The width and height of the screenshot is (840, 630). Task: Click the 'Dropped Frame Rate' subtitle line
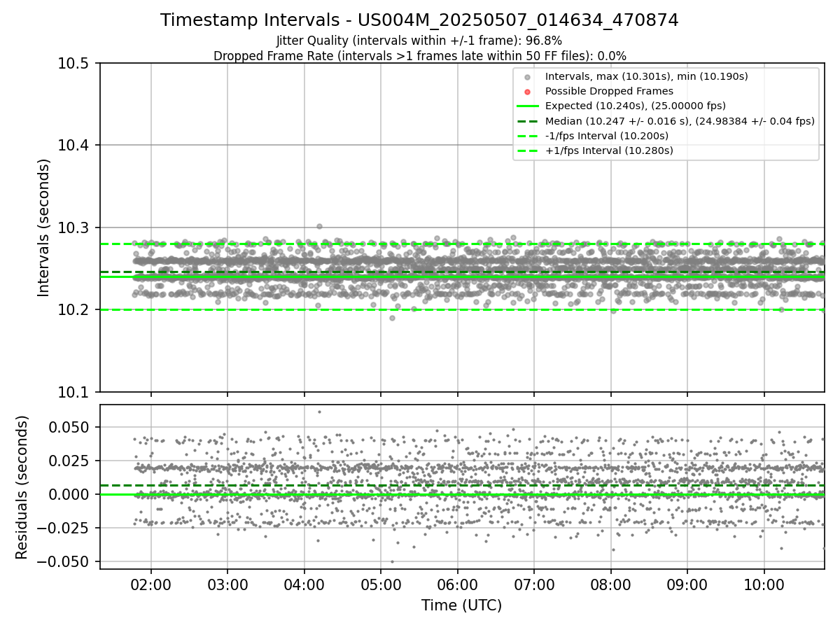click(x=419, y=56)
